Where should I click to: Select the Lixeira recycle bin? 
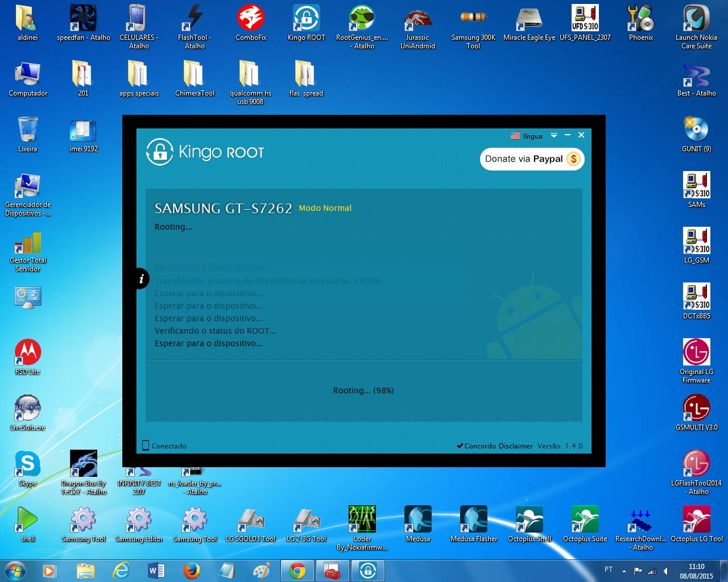coord(28,135)
